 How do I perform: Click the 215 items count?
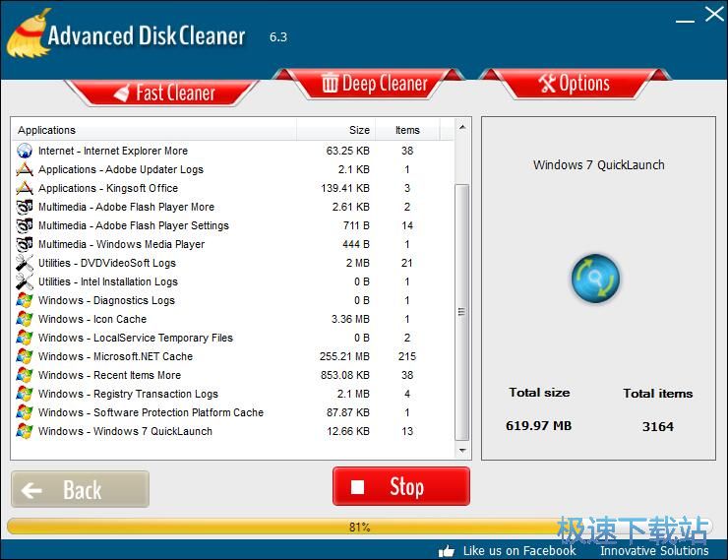point(407,356)
